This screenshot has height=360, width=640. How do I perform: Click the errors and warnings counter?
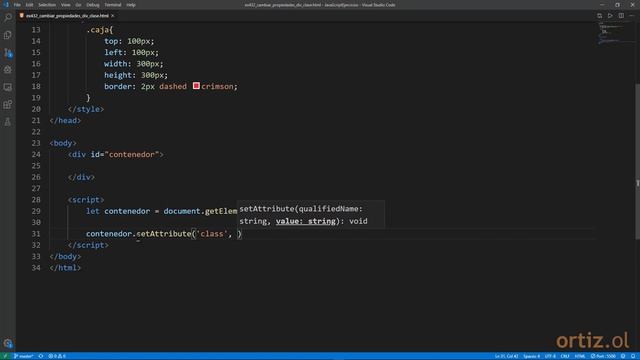point(57,356)
